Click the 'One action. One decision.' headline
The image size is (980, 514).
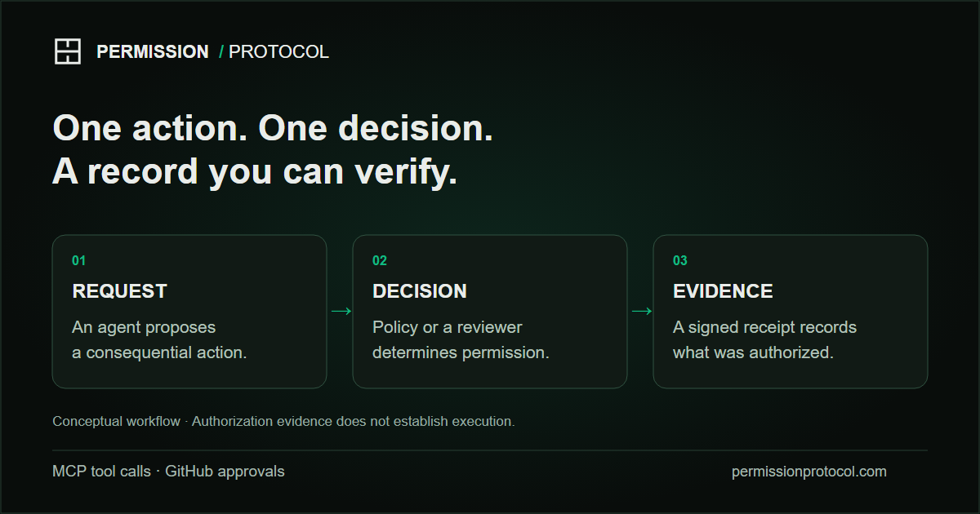click(273, 129)
